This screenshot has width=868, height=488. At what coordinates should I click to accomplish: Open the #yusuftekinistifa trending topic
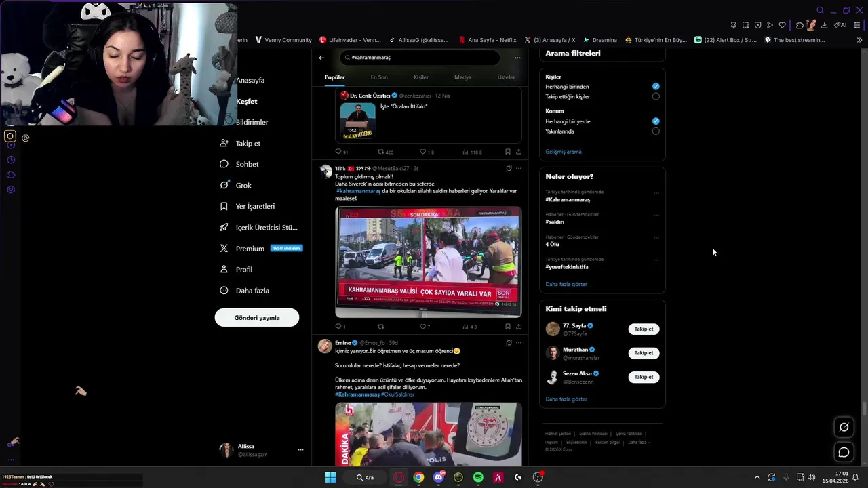(567, 267)
